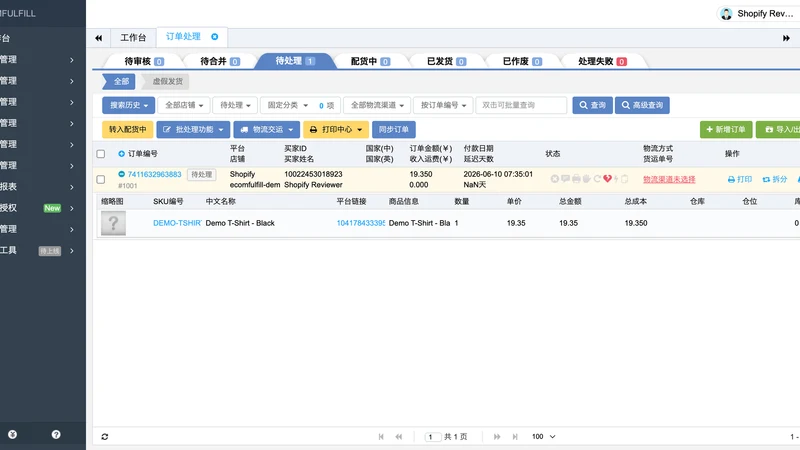Open the Shopify Rev... account menu
This screenshot has height=450, width=800.
coord(757,14)
